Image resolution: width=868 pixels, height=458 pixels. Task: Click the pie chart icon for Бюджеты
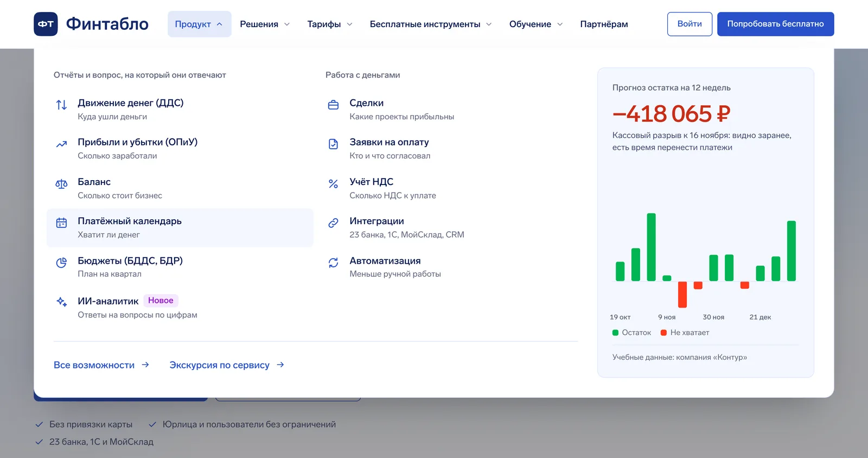[x=61, y=263]
